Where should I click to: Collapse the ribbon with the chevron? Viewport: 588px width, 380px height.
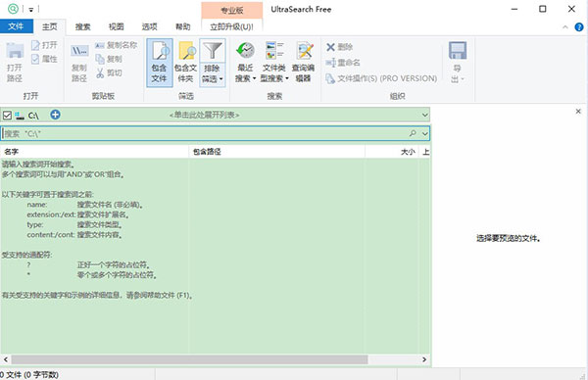(x=565, y=27)
